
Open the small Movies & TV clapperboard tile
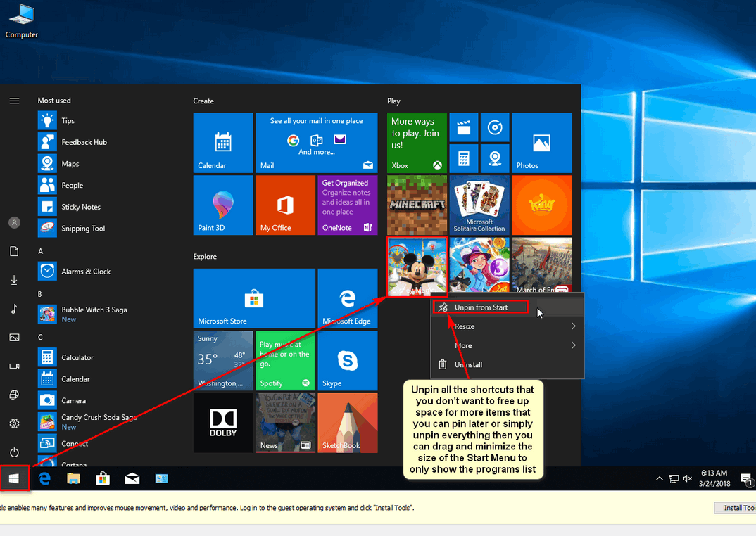[x=464, y=128]
